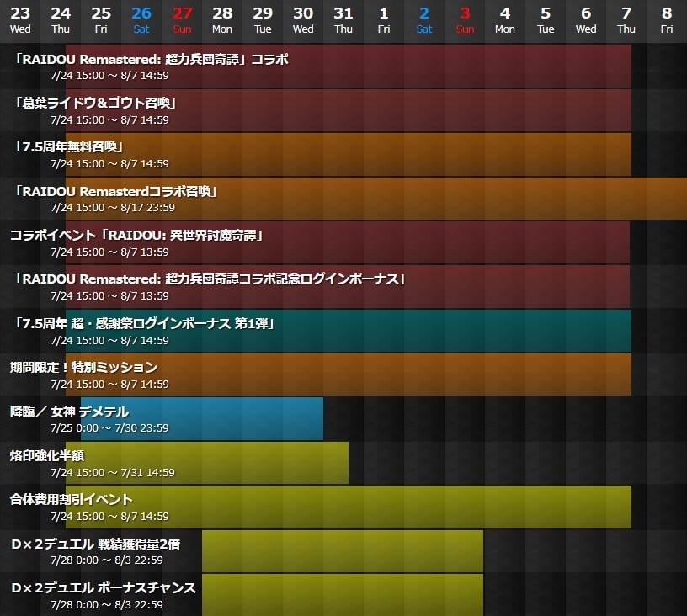Screen dimensions: 687x616
Task: Pick the blue 26 Sat date header
Action: pyautogui.click(x=141, y=21)
